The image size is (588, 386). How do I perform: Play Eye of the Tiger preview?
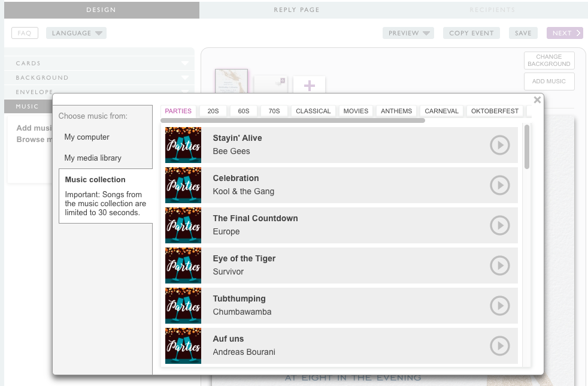499,266
